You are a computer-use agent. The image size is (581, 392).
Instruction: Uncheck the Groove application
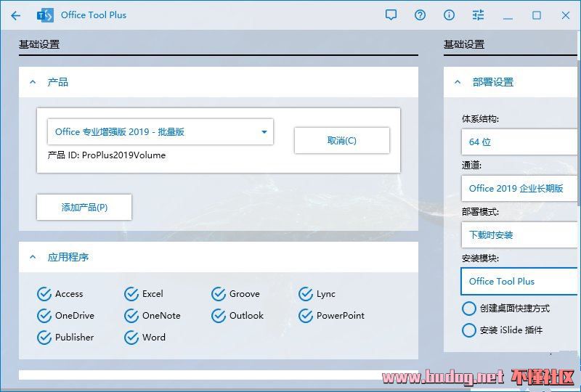click(235, 294)
